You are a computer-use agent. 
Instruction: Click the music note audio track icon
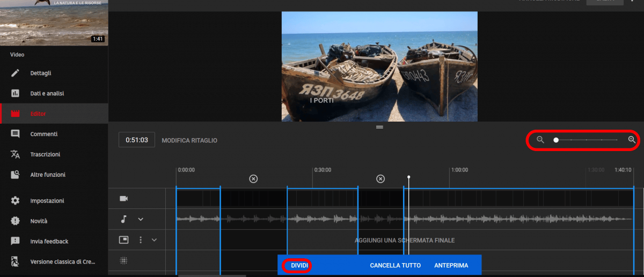[x=124, y=219]
